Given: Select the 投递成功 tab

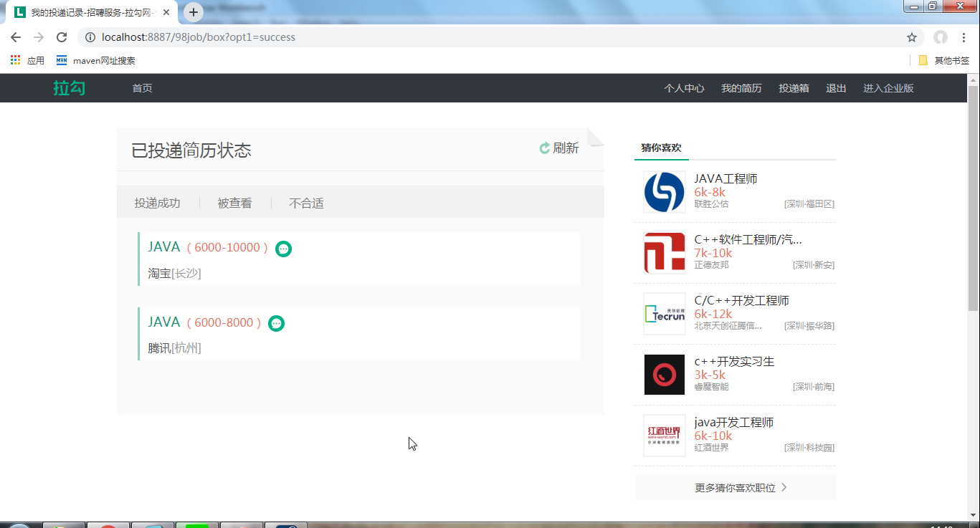Looking at the screenshot, I should coord(157,203).
